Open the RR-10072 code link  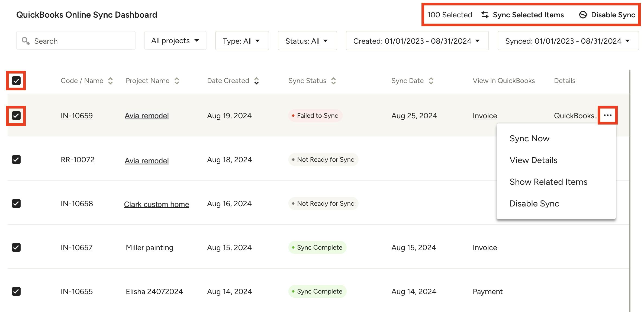click(78, 160)
